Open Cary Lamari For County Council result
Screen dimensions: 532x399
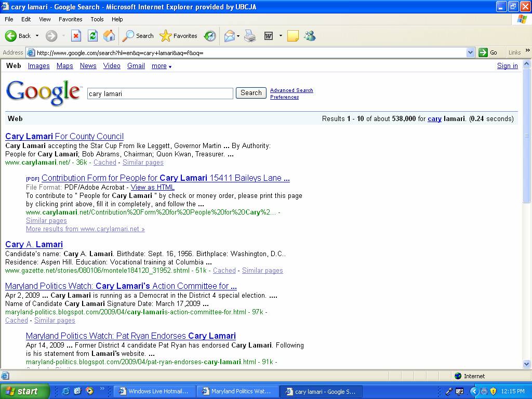[x=64, y=137]
